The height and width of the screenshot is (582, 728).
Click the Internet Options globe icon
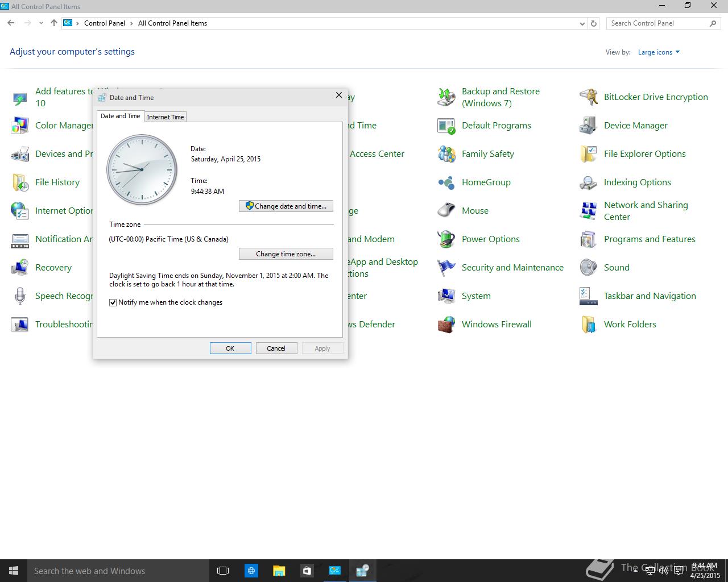[20, 211]
